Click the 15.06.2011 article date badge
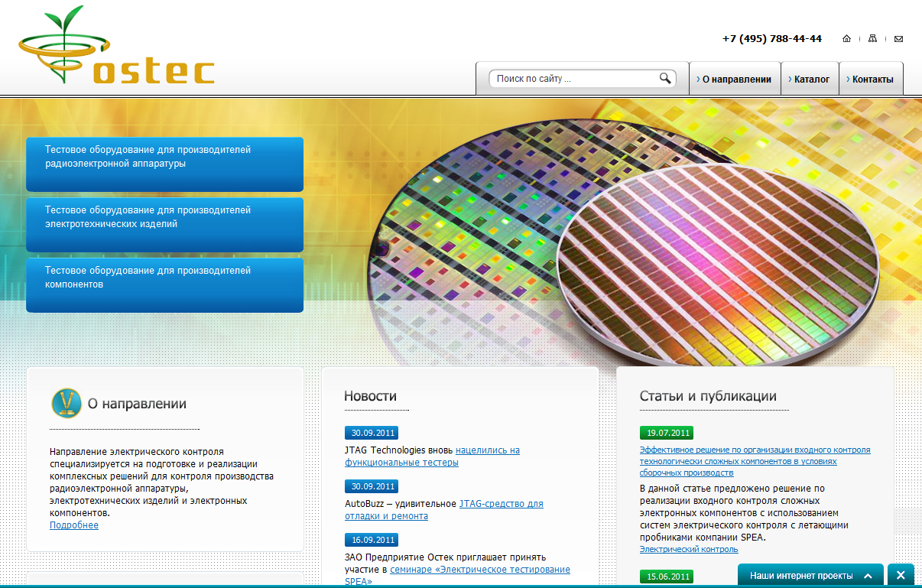The height and width of the screenshot is (588, 922). point(667,577)
